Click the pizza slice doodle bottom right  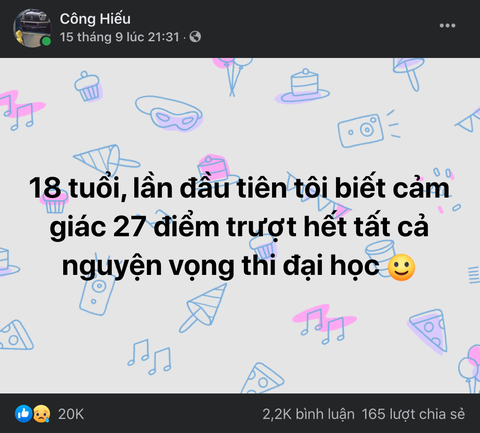(429, 331)
